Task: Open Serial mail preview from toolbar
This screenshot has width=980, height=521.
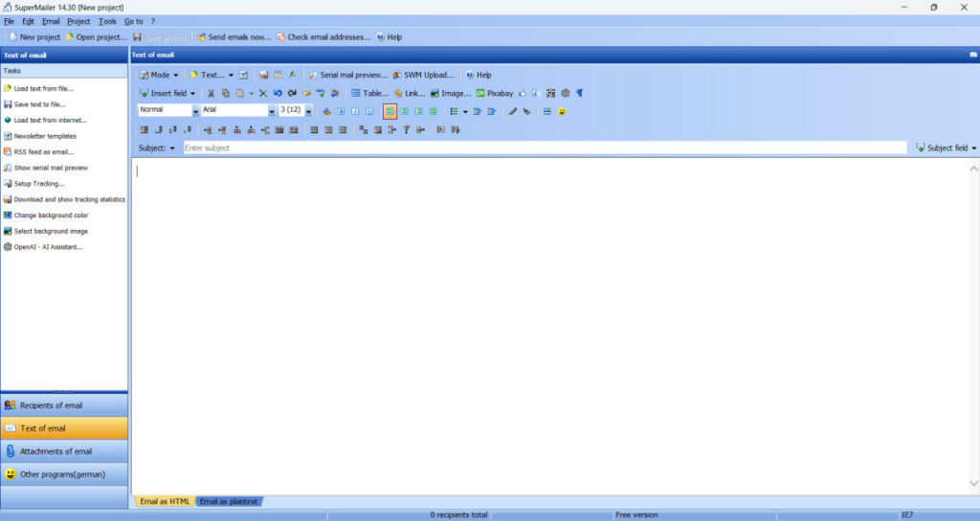Action: click(x=348, y=75)
